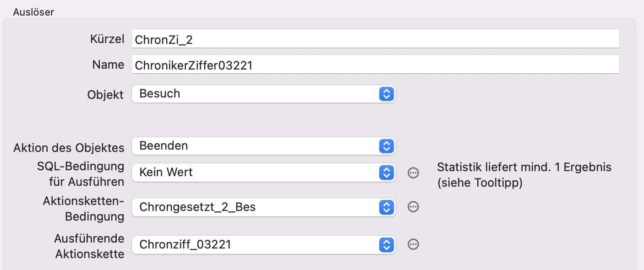Image resolution: width=644 pixels, height=270 pixels.
Task: Open the Ausführende Aktionskette dropdown
Action: (x=263, y=244)
